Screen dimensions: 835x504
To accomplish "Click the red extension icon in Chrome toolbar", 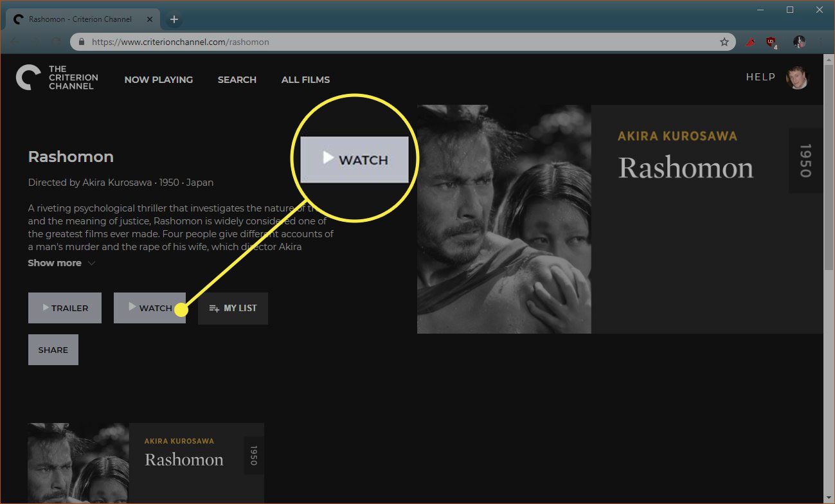I will pos(750,42).
